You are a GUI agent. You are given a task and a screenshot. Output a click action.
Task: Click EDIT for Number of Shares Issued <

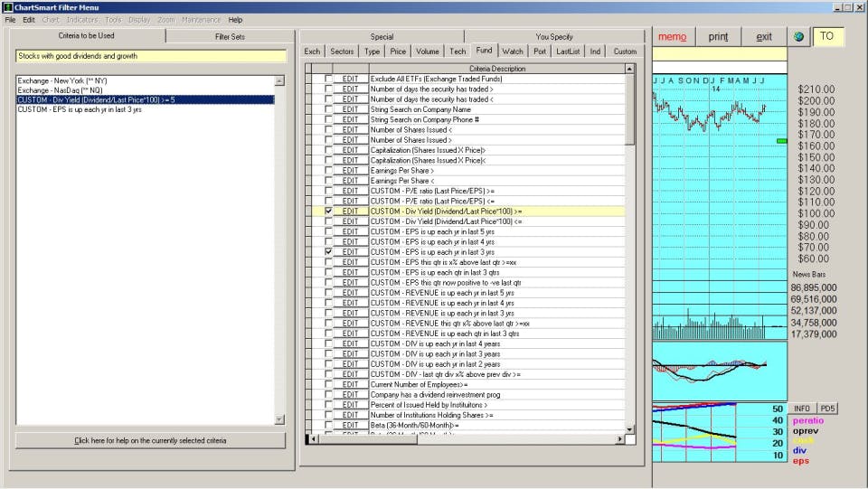coord(350,129)
